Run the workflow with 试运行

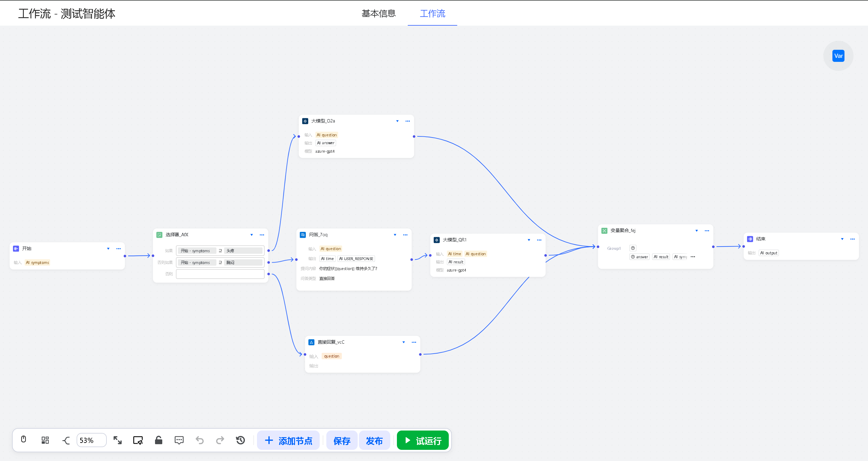423,440
